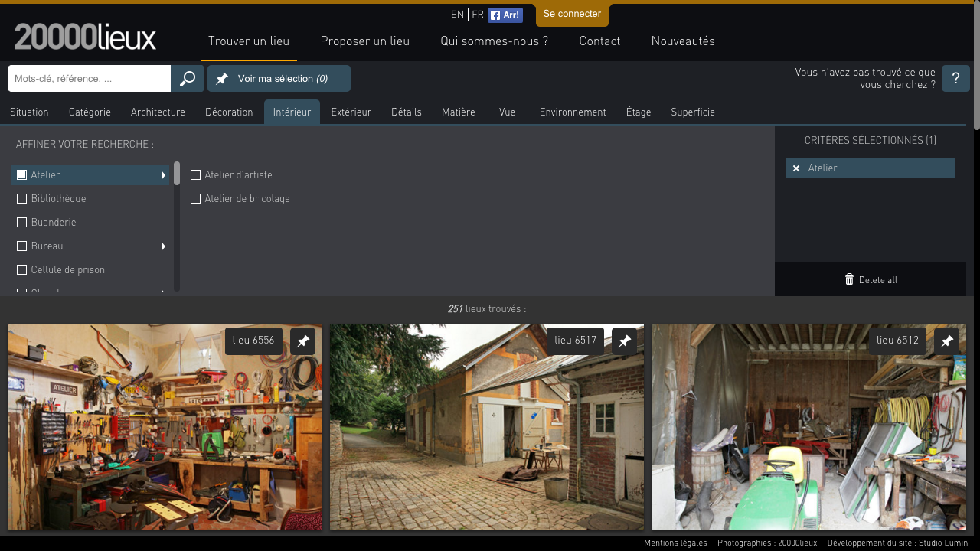Open the Contact page
Image resolution: width=980 pixels, height=551 pixels.
click(x=599, y=41)
